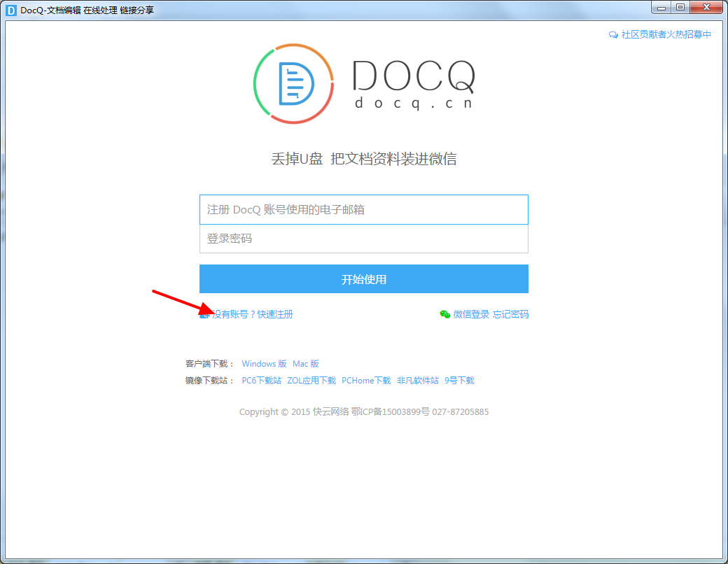The width and height of the screenshot is (728, 564).
Task: Open PC6下载站 mirror link
Action: click(x=261, y=380)
